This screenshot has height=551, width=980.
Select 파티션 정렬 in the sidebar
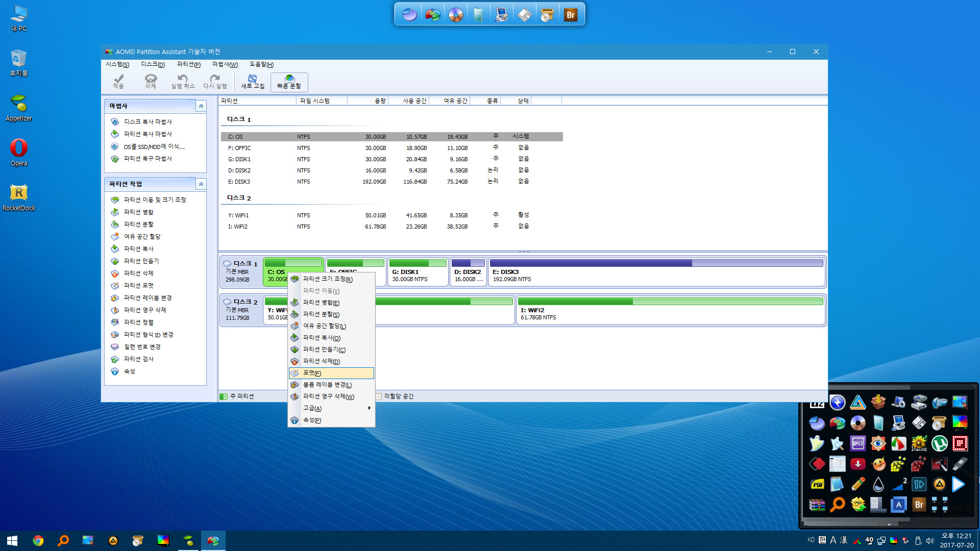(138, 322)
